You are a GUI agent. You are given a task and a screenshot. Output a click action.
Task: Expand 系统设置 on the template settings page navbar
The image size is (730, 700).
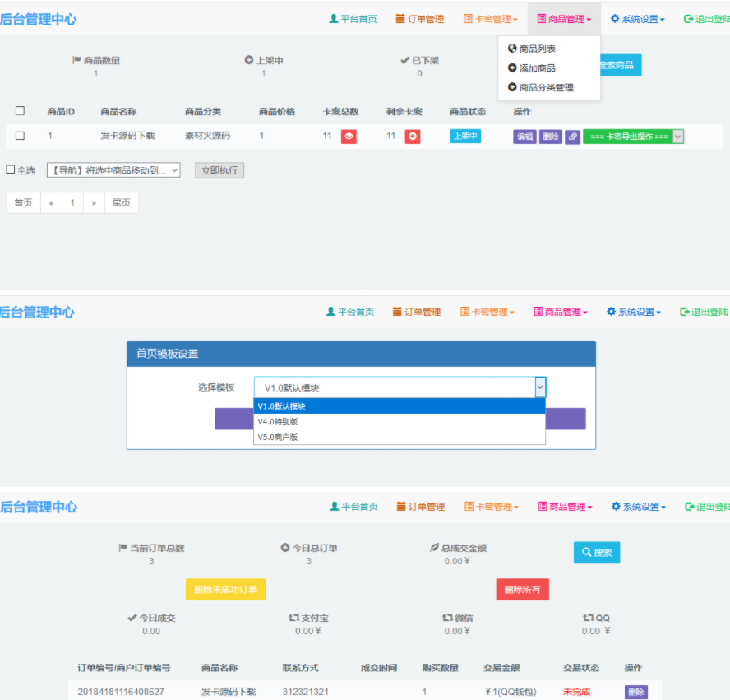click(x=634, y=312)
